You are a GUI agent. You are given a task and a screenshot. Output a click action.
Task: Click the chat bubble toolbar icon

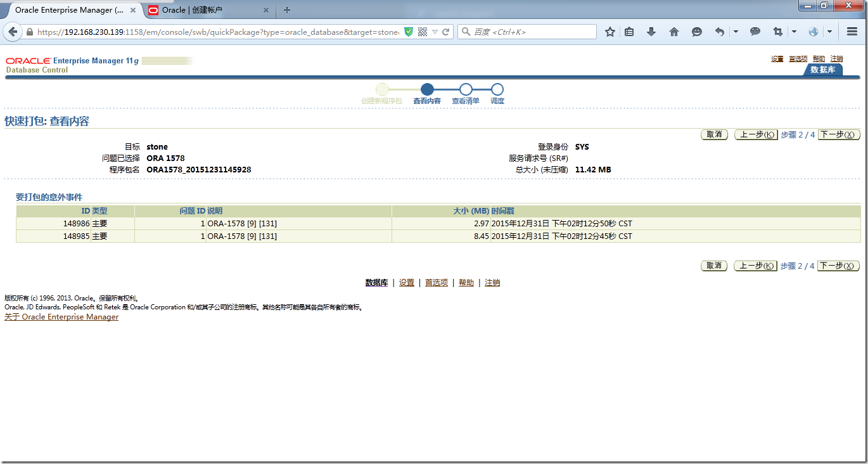point(755,32)
